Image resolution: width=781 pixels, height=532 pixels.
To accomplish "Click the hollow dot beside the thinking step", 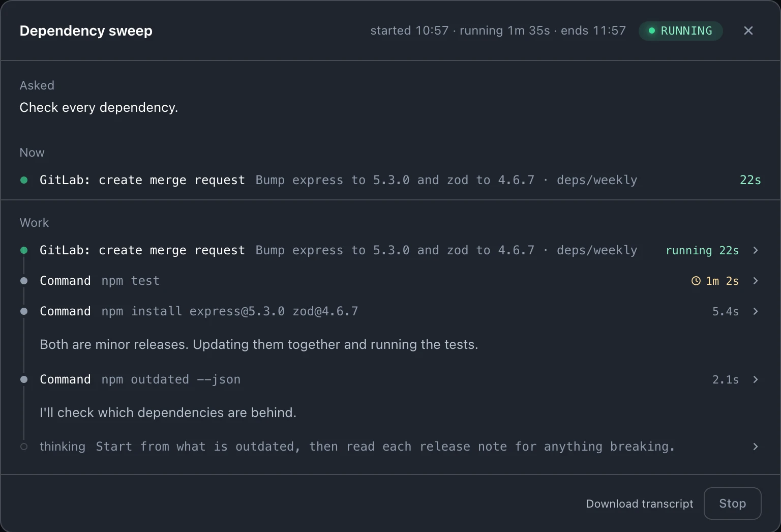I will pyautogui.click(x=24, y=447).
